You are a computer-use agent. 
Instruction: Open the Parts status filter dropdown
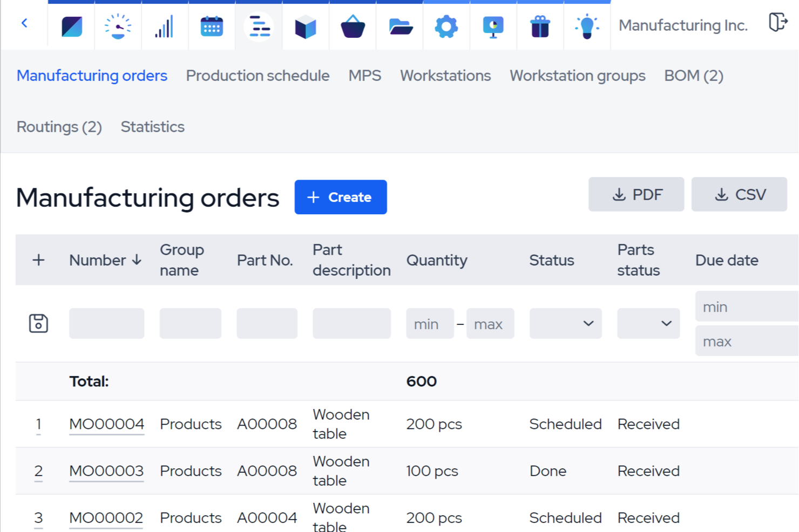click(x=648, y=323)
